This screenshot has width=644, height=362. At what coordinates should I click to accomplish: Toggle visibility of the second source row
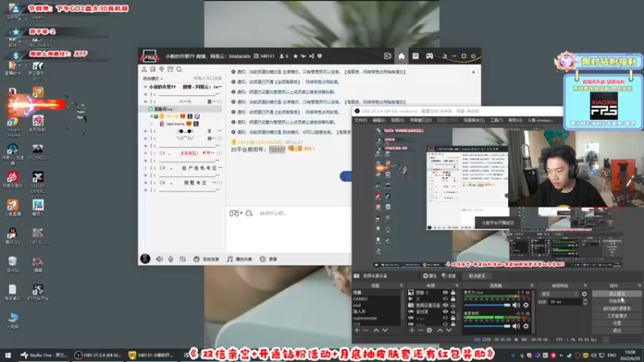[x=445, y=298]
